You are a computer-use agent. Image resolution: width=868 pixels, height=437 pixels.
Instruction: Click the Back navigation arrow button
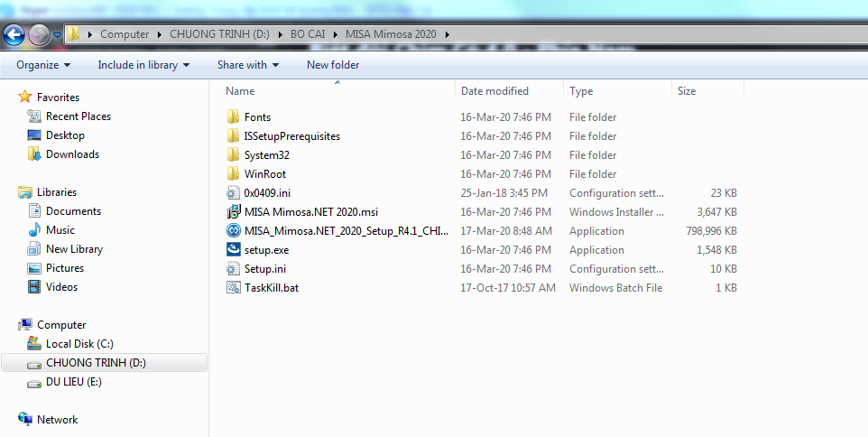click(14, 34)
